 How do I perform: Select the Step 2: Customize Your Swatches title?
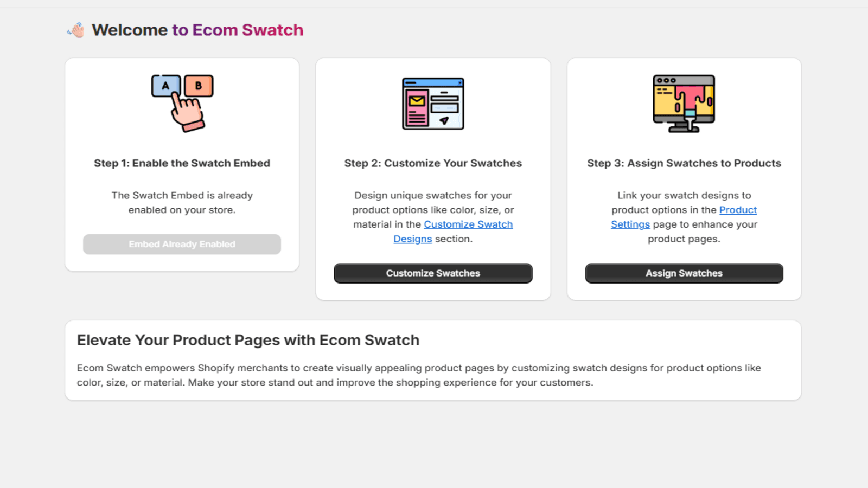tap(433, 163)
